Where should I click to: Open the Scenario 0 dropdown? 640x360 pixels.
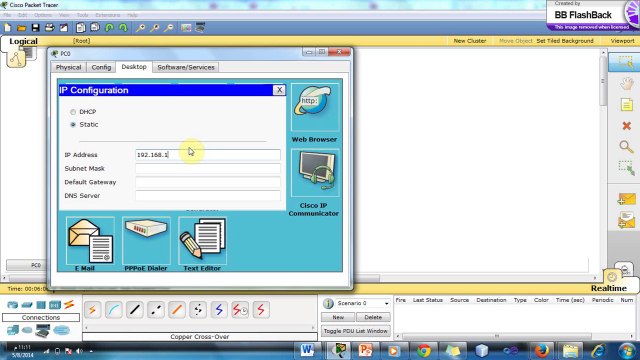(362, 303)
